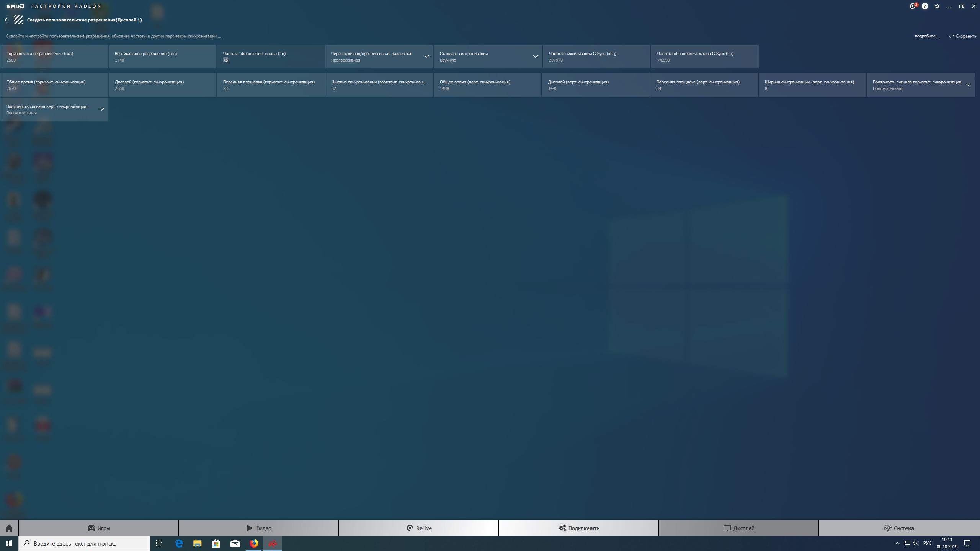980x551 pixels.
Task: Open Firefox from the taskbar
Action: point(254,543)
